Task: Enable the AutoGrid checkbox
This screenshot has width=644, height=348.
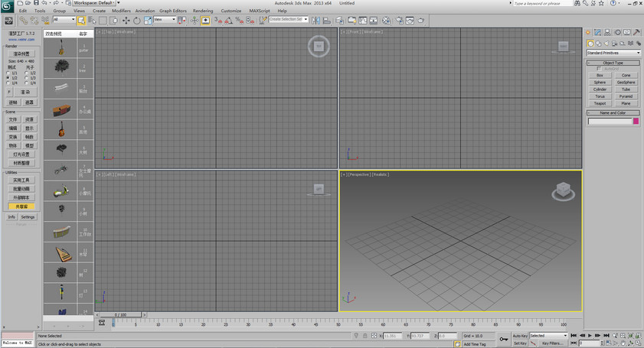Action: point(599,69)
